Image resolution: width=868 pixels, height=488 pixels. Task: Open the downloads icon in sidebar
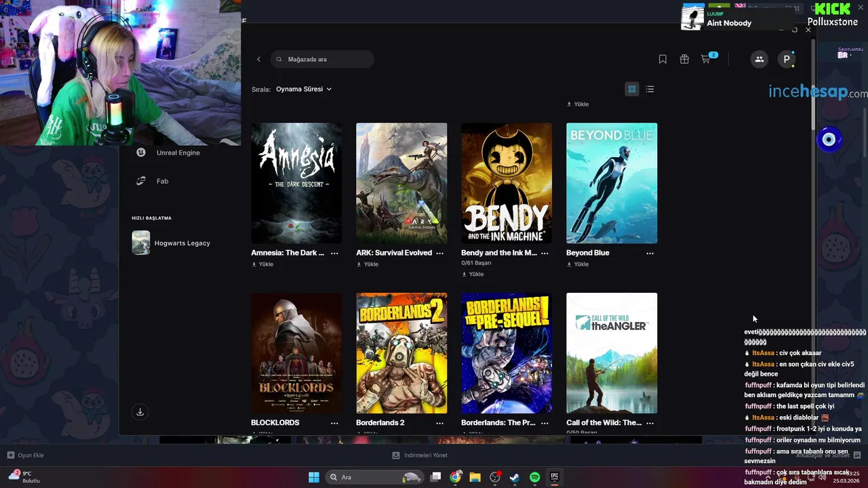click(x=140, y=411)
